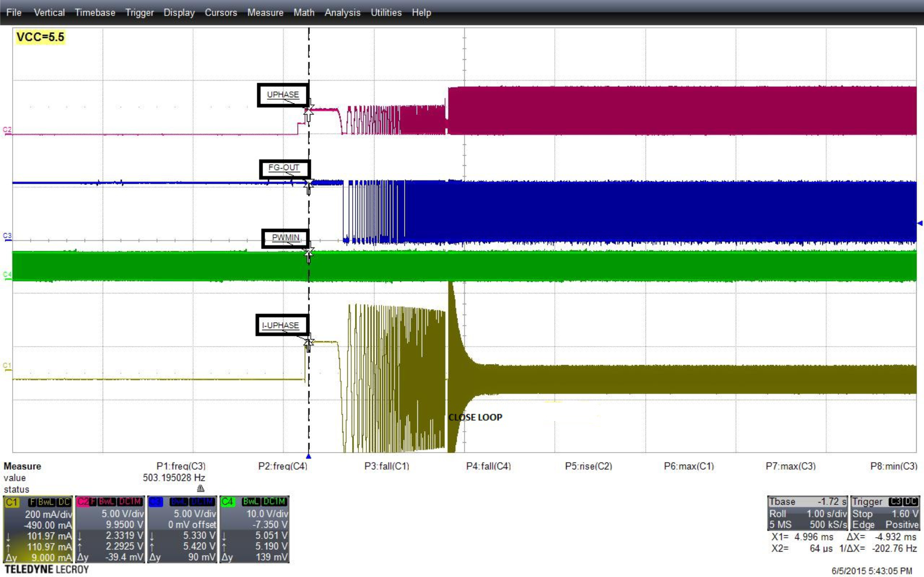
Task: Open the Timebase menu
Action: click(x=95, y=13)
